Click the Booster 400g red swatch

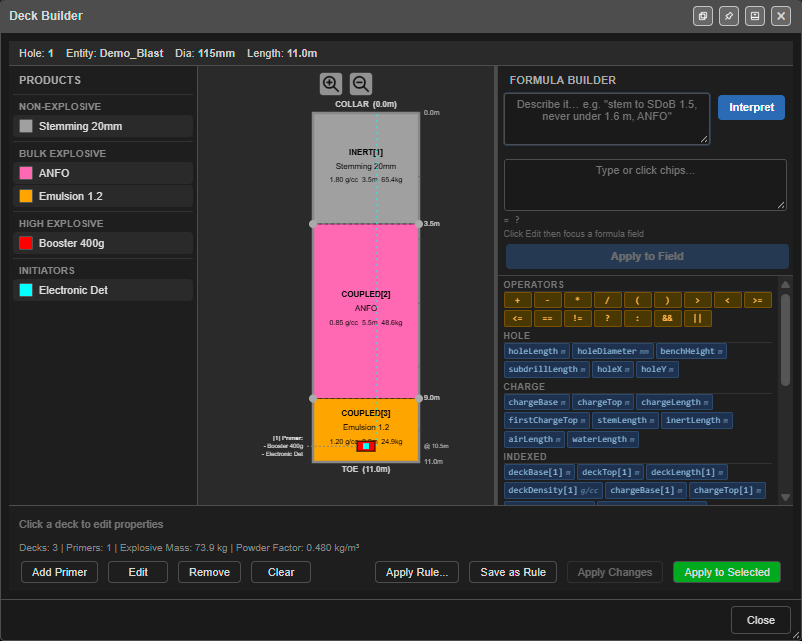click(x=26, y=243)
